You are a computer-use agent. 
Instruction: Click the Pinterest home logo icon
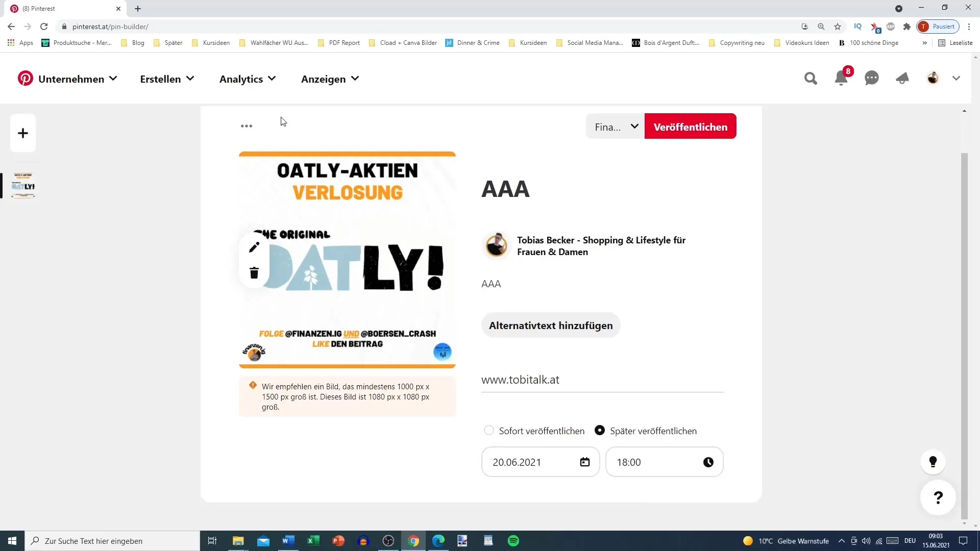pyautogui.click(x=25, y=79)
